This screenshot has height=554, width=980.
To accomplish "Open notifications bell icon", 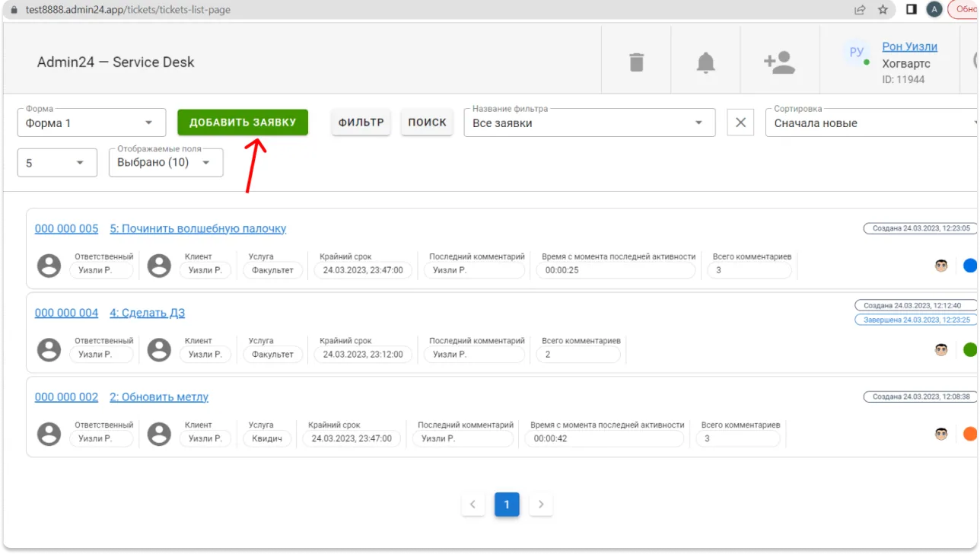I will pos(706,62).
